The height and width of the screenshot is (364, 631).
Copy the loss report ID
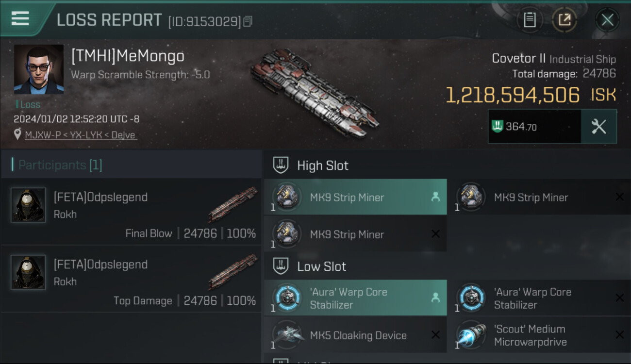pos(248,21)
